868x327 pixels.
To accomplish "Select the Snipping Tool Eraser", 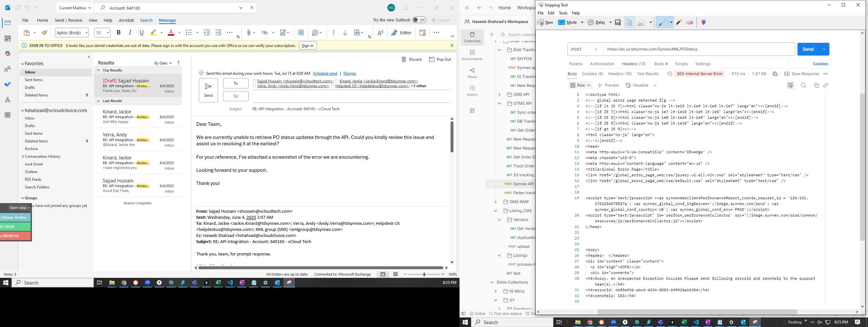I will pos(690,23).
